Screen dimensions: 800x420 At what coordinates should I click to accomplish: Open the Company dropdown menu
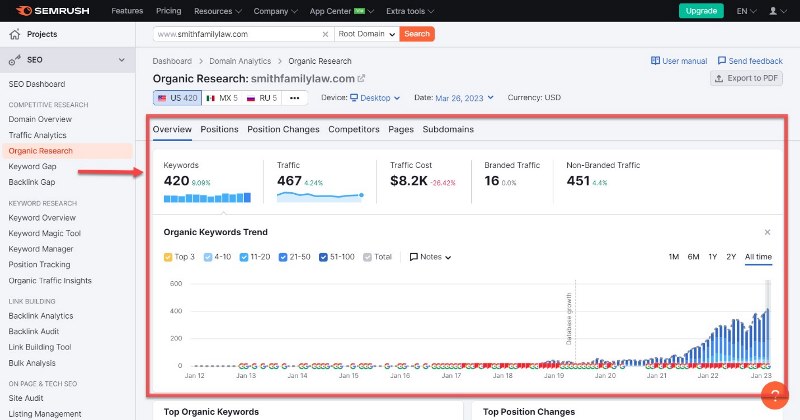[x=276, y=11]
